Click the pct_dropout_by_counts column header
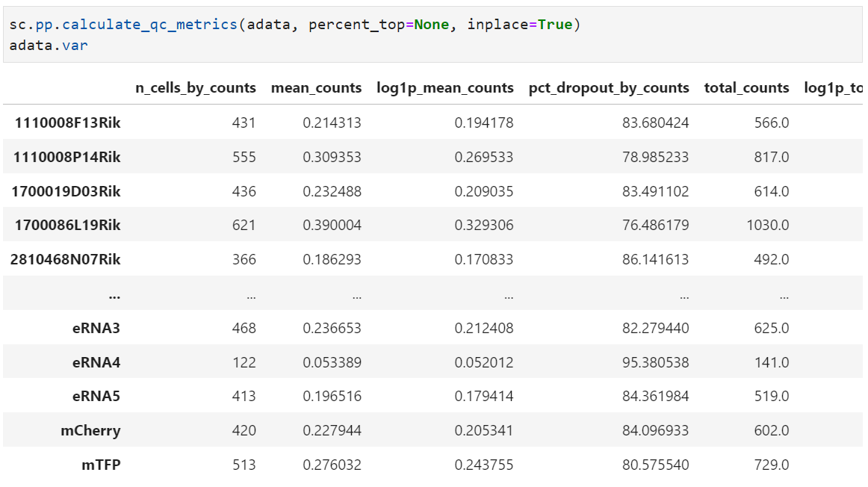Screen dimensions: 868x487 [x=609, y=87]
